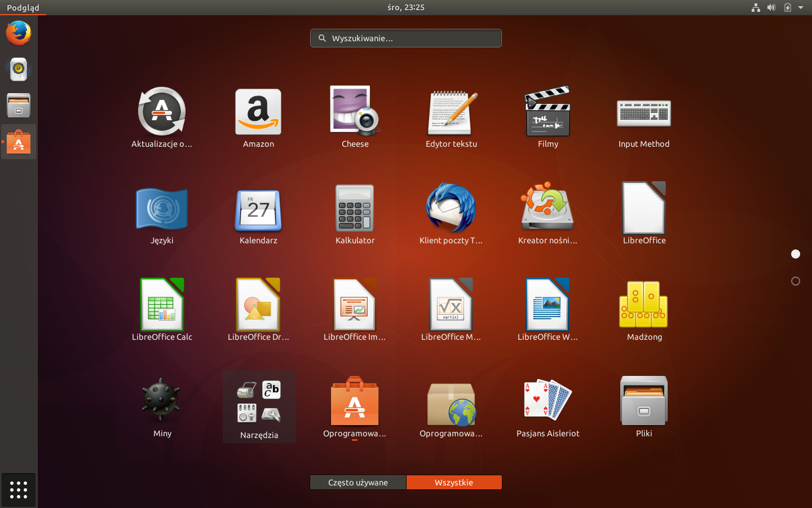Open the clock menu śro, 23:25
Viewport: 812px width, 508px height.
[406, 7]
